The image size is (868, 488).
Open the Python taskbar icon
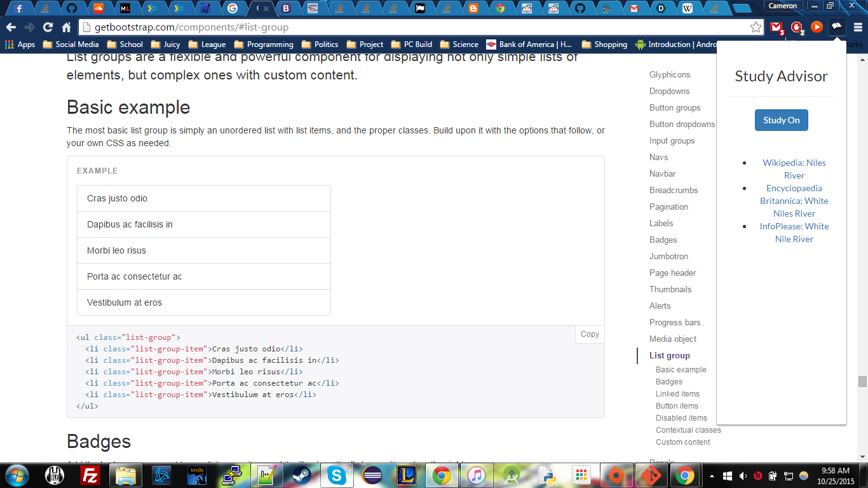coord(545,475)
